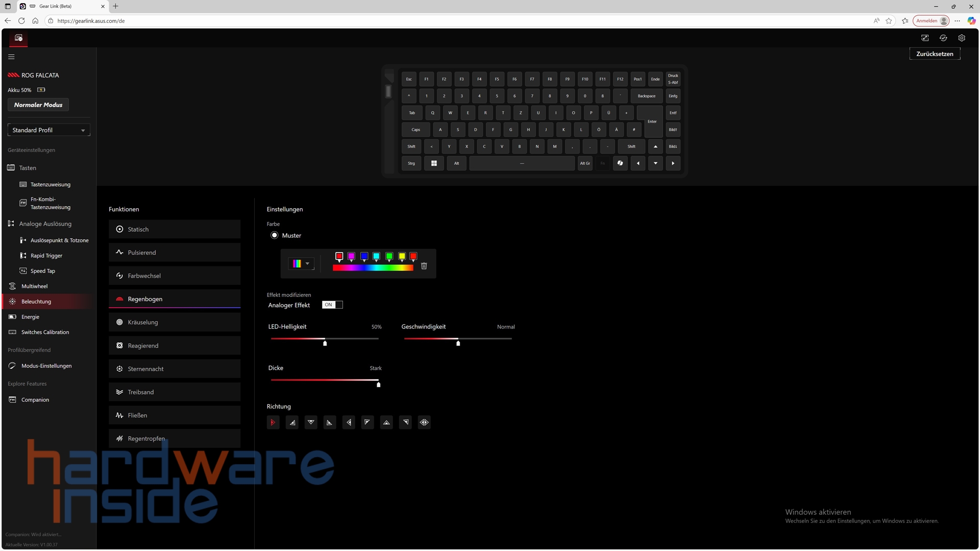Screen dimensions: 980x551
Task: Click the sync icon in top bar
Action: point(943,38)
